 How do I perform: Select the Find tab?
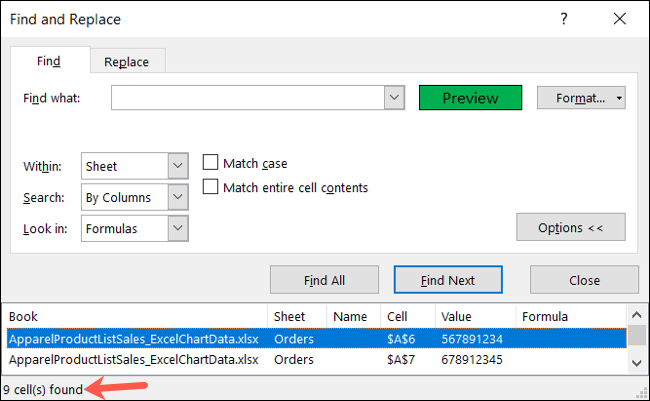point(49,61)
